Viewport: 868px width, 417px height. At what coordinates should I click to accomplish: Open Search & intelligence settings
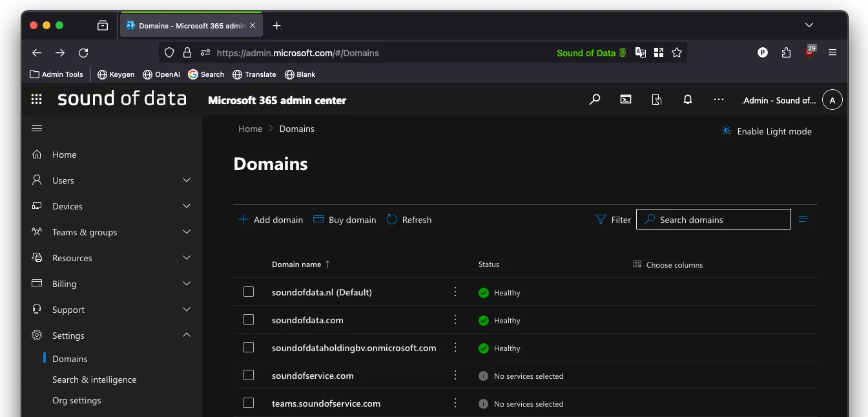(x=94, y=380)
